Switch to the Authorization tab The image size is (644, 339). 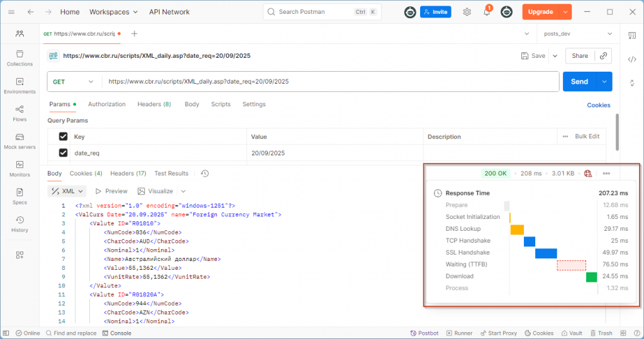point(107,104)
